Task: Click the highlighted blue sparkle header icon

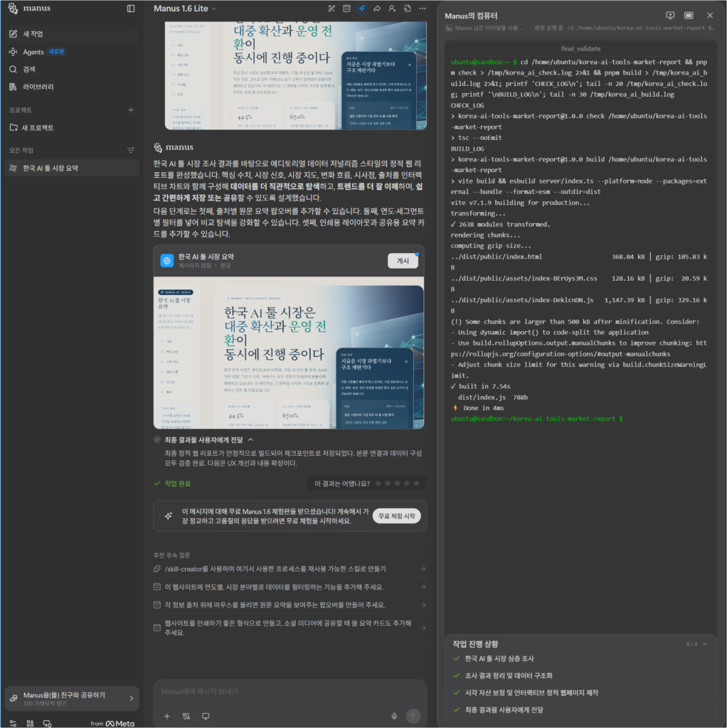Action: pyautogui.click(x=362, y=9)
